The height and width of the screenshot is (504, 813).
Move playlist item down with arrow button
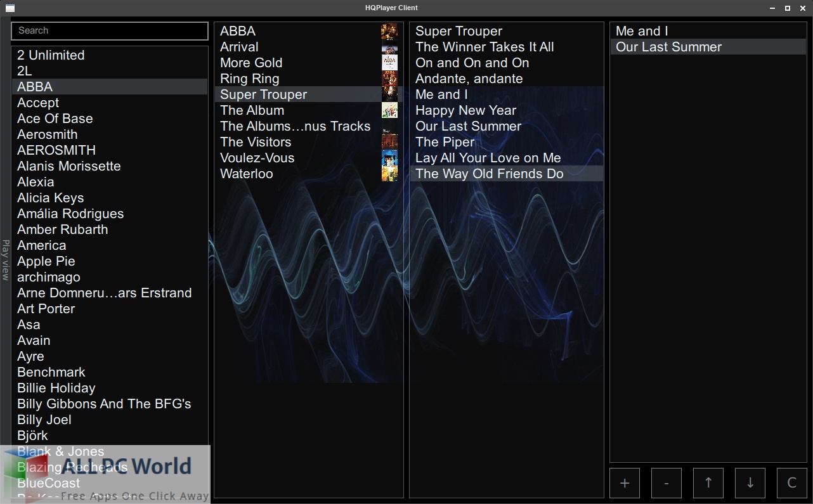click(750, 483)
